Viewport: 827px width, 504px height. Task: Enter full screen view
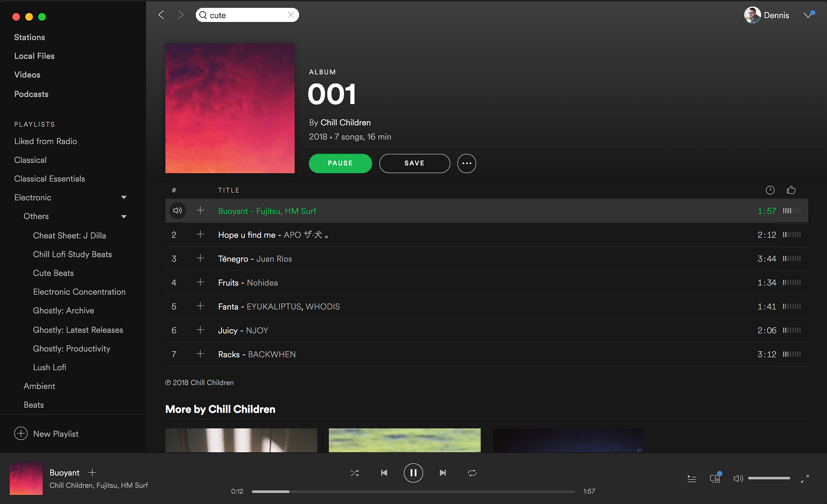pyautogui.click(x=805, y=479)
